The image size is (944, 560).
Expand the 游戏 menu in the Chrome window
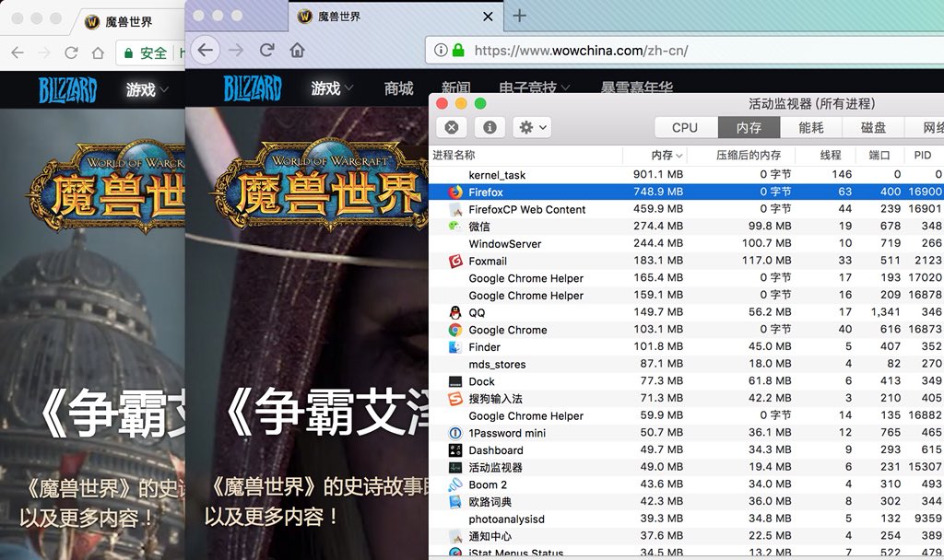tap(147, 89)
